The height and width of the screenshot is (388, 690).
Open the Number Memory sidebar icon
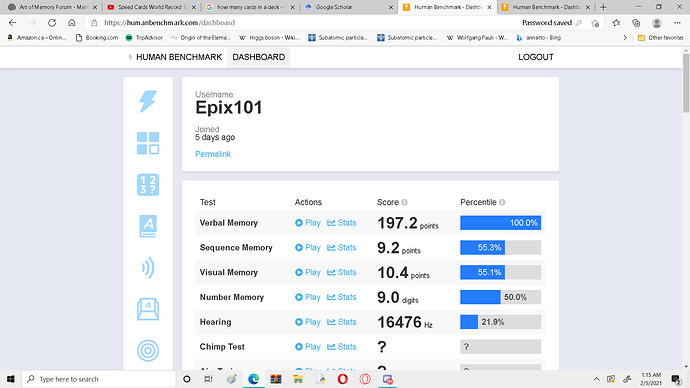point(148,184)
